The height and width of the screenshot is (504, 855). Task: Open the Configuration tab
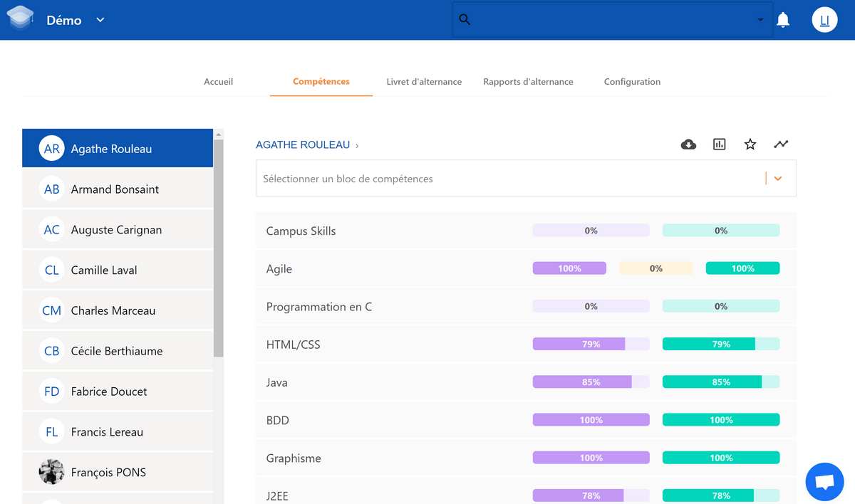[632, 82]
